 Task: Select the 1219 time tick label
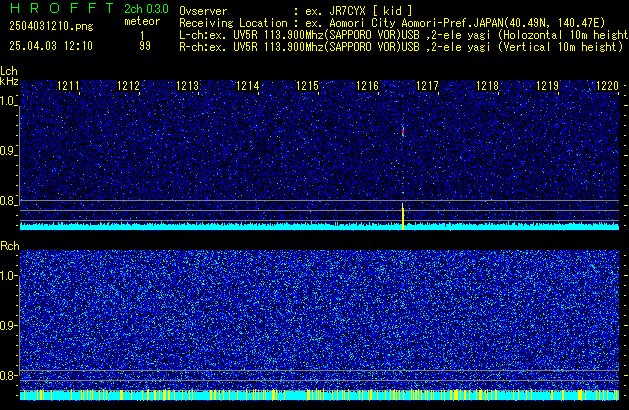click(x=547, y=86)
